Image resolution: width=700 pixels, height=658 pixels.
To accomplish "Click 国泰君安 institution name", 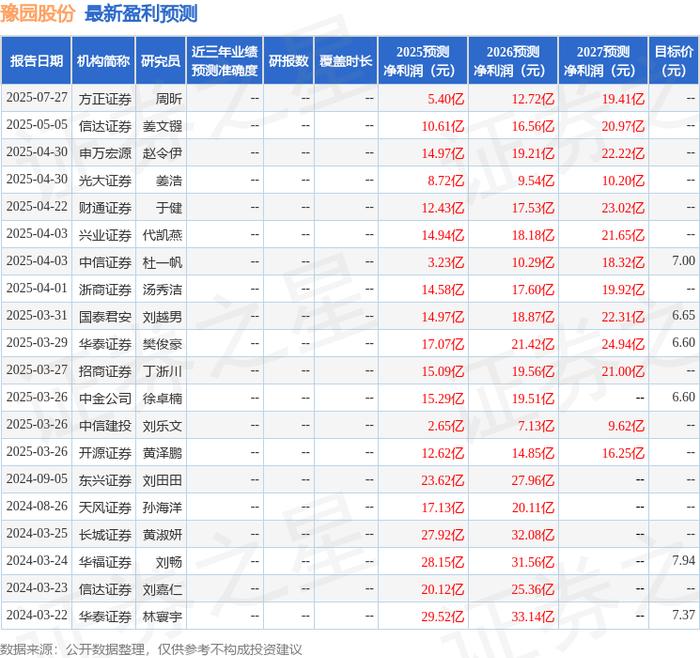I will click(x=105, y=317).
